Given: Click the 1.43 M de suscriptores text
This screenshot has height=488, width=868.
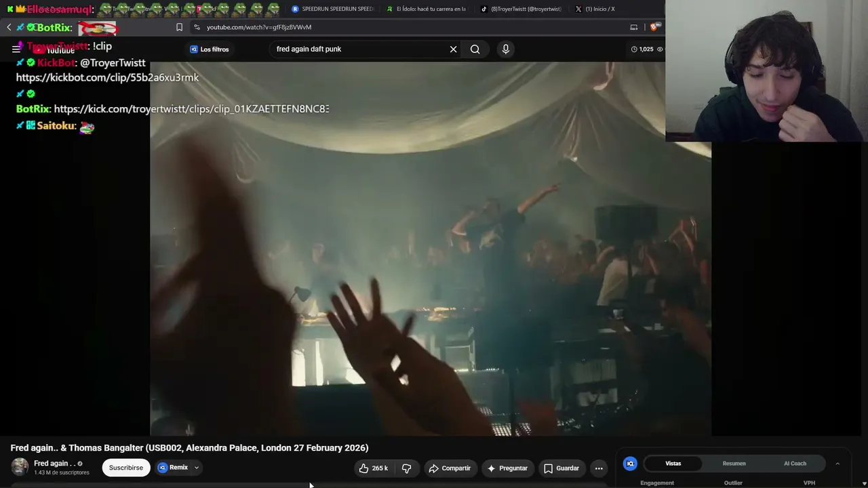Looking at the screenshot, I should click(x=62, y=472).
